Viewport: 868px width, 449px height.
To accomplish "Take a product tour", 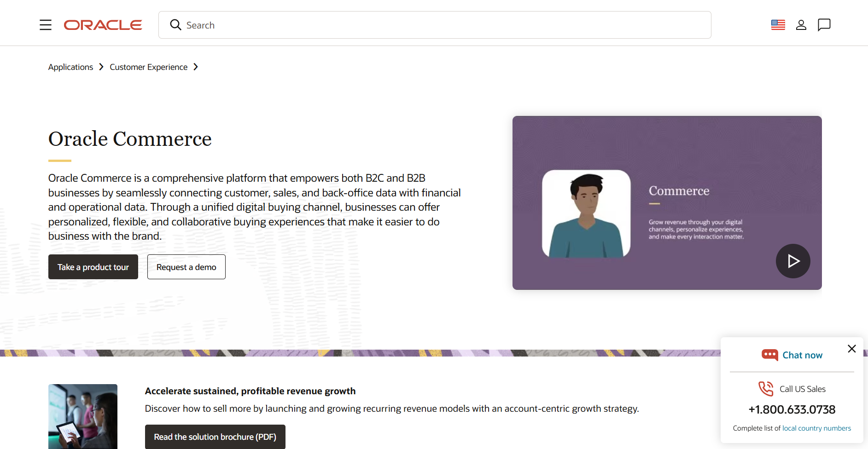I will [x=93, y=267].
